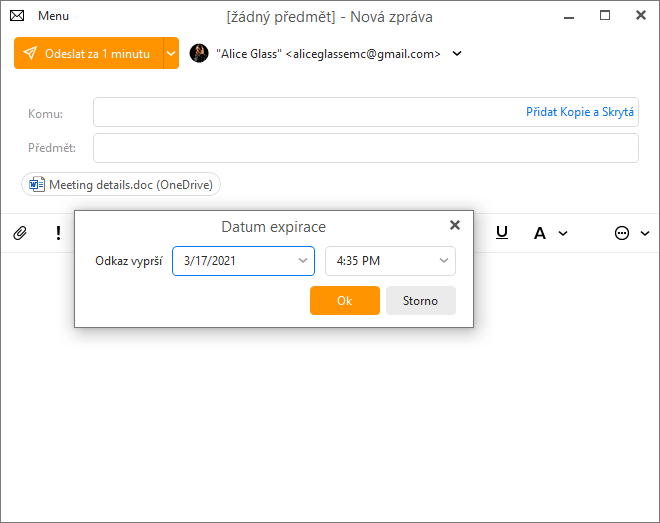Screen dimensions: 660x523
Task: Cancel the dialog with Storno button
Action: (420, 300)
